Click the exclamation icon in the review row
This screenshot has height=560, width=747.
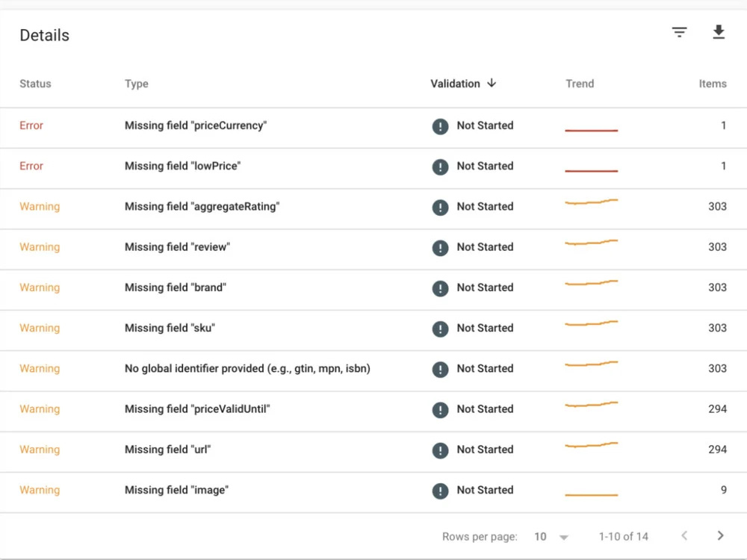point(440,248)
